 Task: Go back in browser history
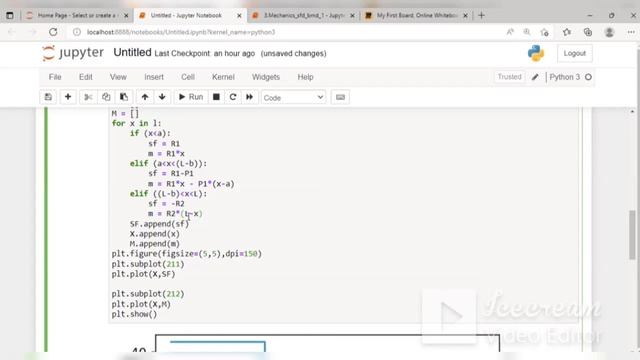[11, 32]
